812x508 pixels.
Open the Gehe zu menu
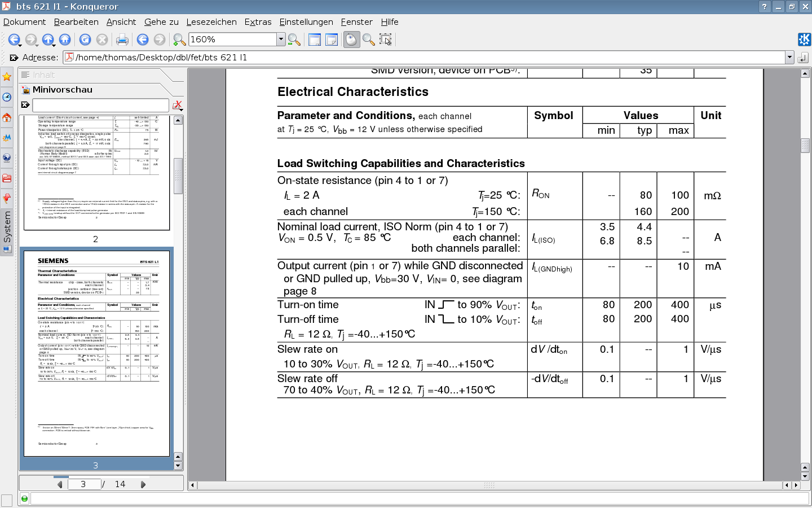tap(161, 21)
